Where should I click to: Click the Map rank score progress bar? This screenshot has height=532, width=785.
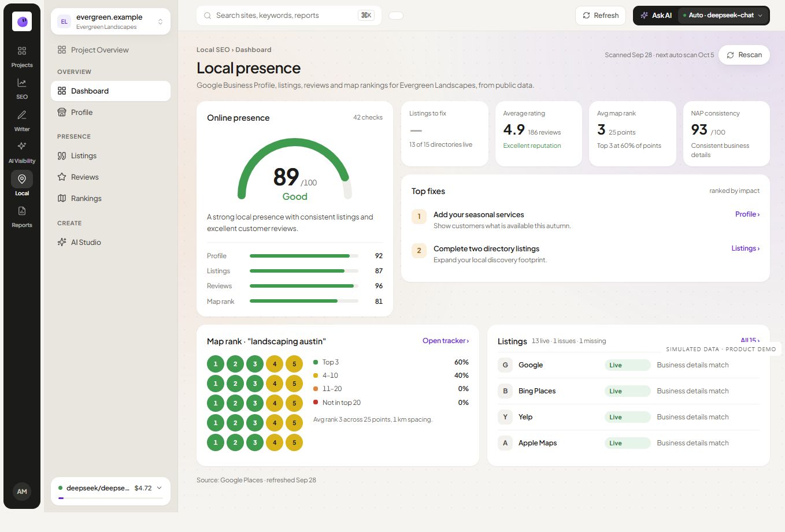[304, 301]
